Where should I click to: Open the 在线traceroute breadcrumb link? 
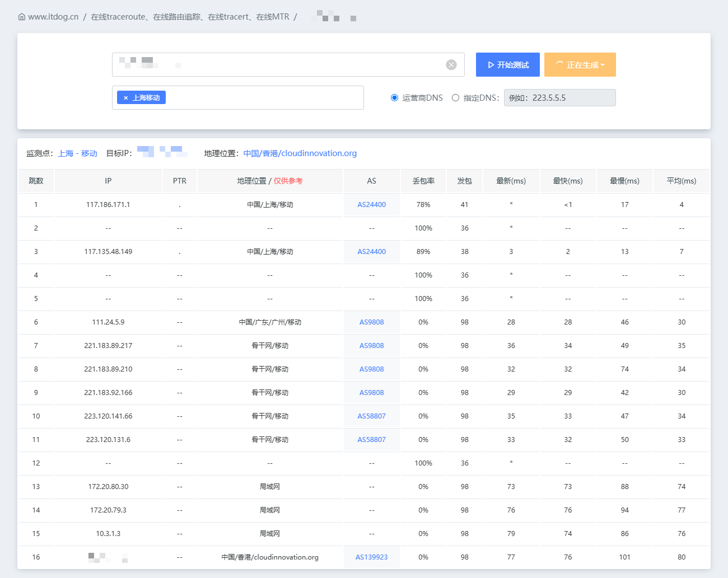point(190,17)
